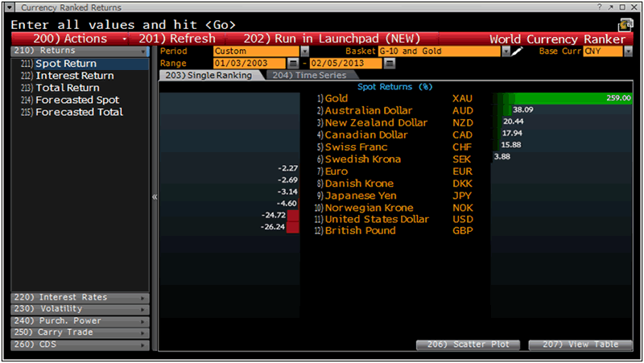This screenshot has height=363, width=644.
Task: Edit basket with the pencil icon
Action: click(x=517, y=51)
